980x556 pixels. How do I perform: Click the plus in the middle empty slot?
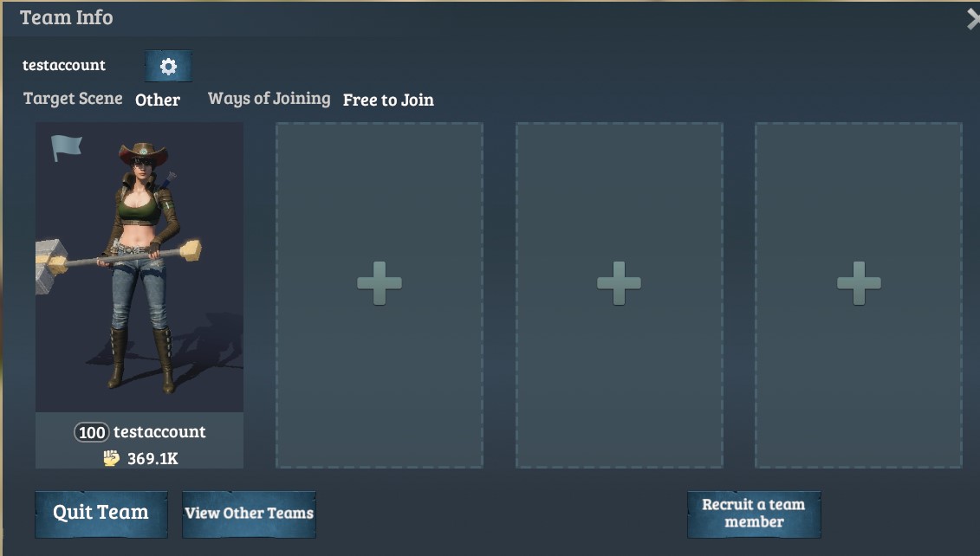[x=619, y=283]
